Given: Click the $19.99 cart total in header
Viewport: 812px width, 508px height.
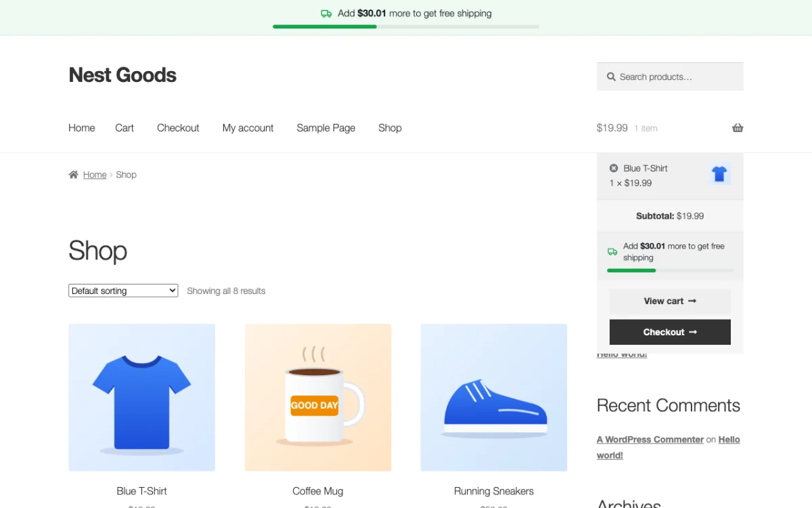Looking at the screenshot, I should coord(612,128).
